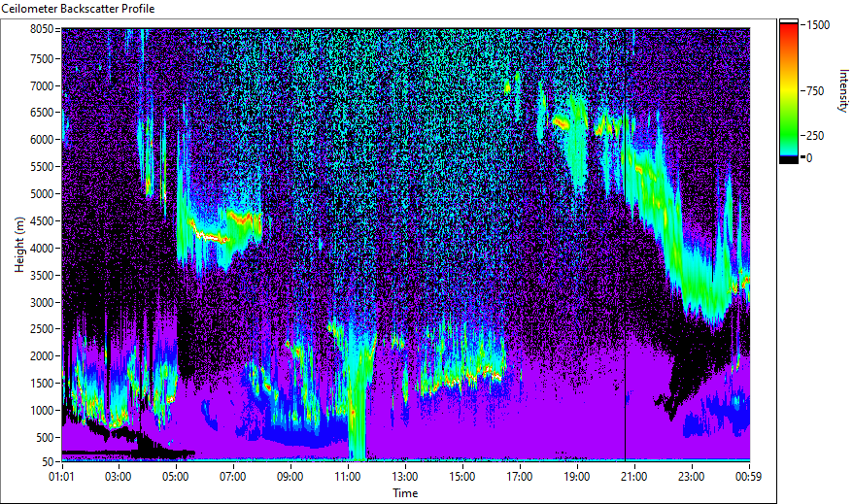Select the 1500 height axis value
The height and width of the screenshot is (504, 853).
click(42, 384)
